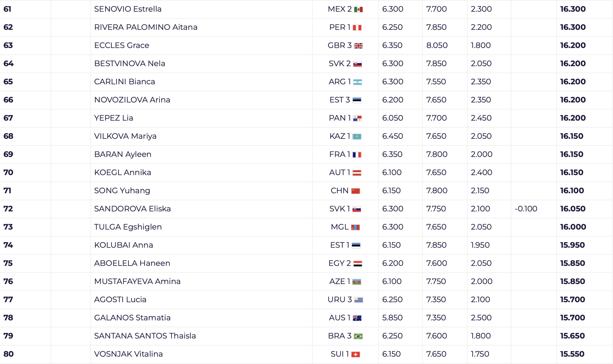Click VOSNJAK Vitalina in the results list

[128, 354]
